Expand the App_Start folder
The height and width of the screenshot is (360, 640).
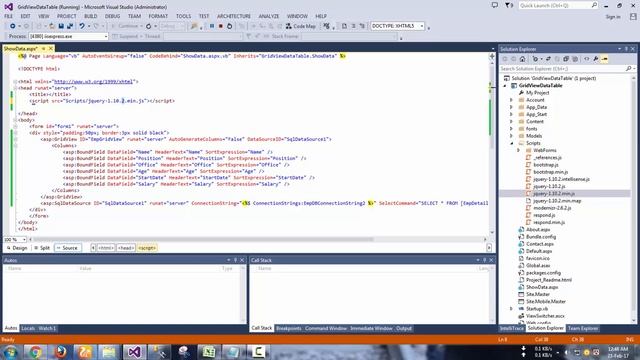pos(511,115)
